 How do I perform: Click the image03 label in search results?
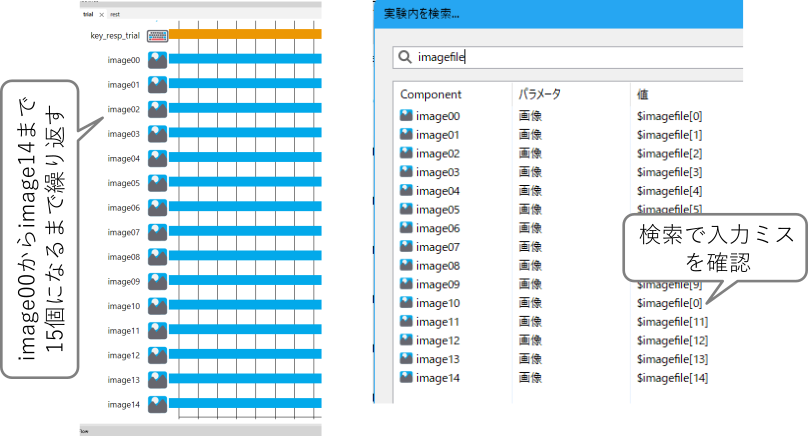[x=437, y=172]
